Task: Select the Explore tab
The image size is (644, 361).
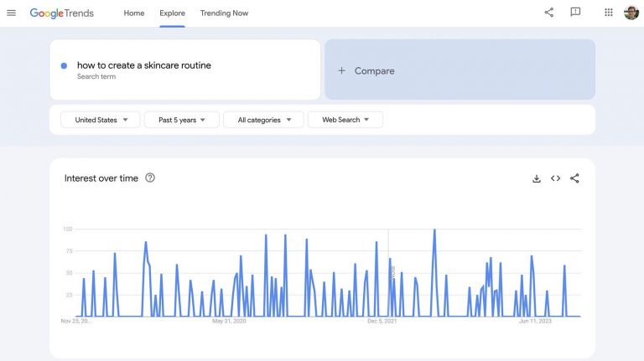Action: tap(172, 13)
